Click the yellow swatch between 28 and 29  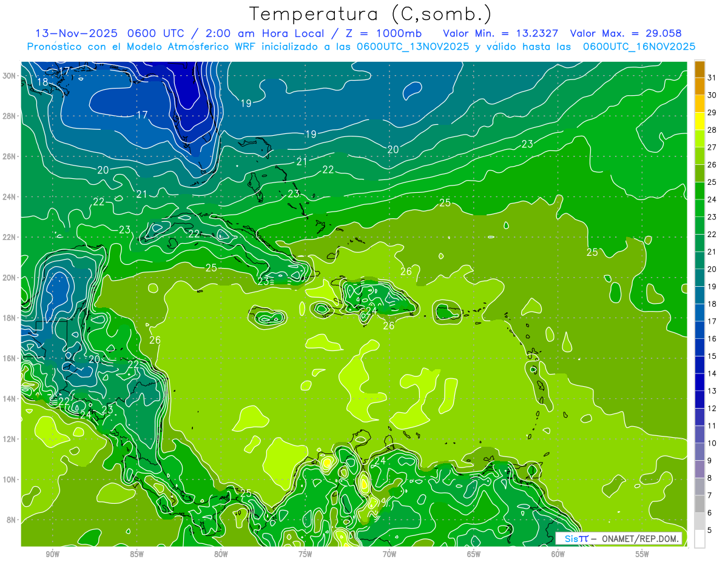pyautogui.click(x=699, y=121)
